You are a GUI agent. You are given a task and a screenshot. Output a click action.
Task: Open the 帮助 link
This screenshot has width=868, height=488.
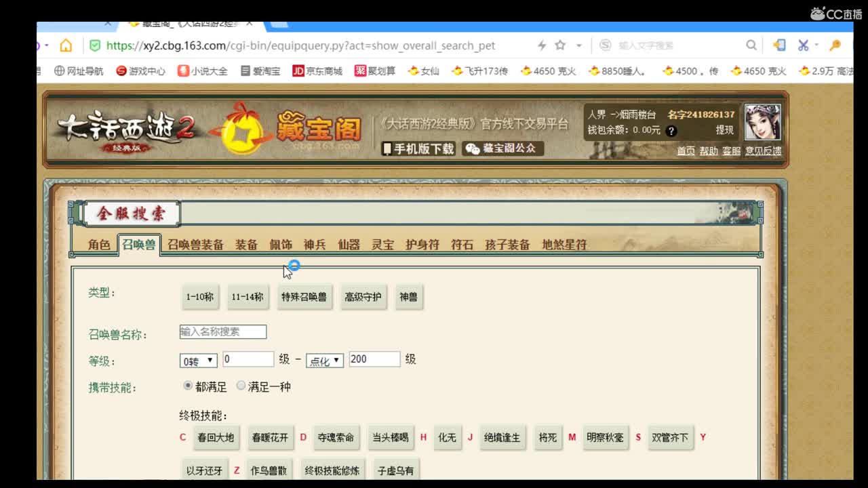pos(709,151)
